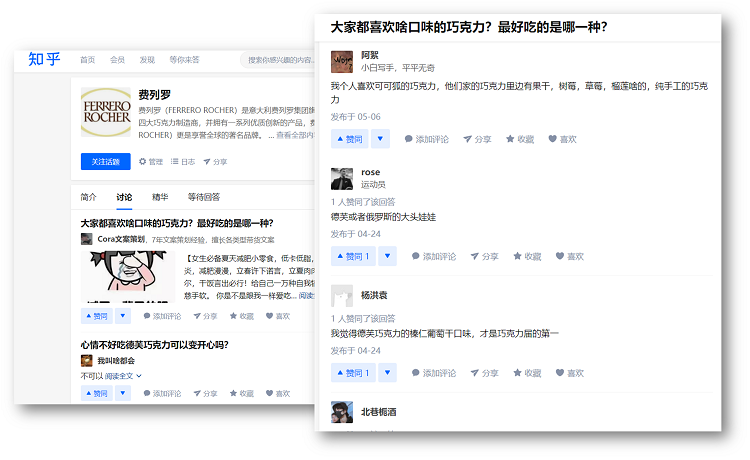Share the 我叫啥都会 answer
This screenshot has height=460, width=750.
coord(205,394)
